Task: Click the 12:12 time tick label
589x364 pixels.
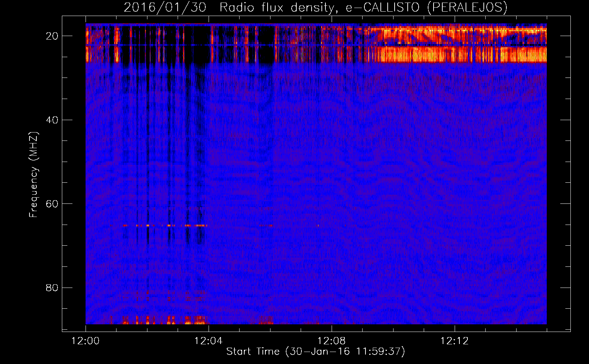Action: point(455,341)
